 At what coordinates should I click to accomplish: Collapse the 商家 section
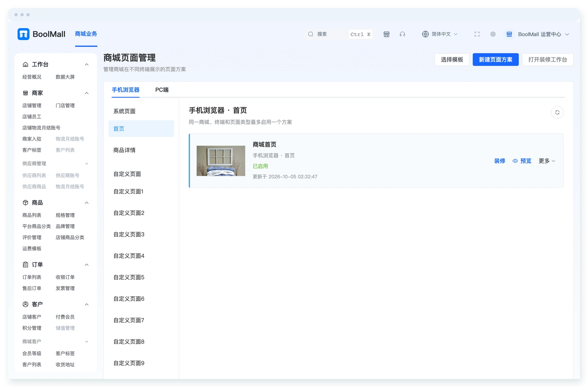(x=87, y=93)
